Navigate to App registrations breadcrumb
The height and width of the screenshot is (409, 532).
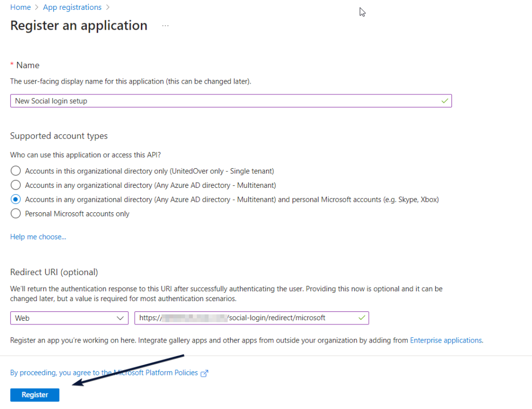72,7
